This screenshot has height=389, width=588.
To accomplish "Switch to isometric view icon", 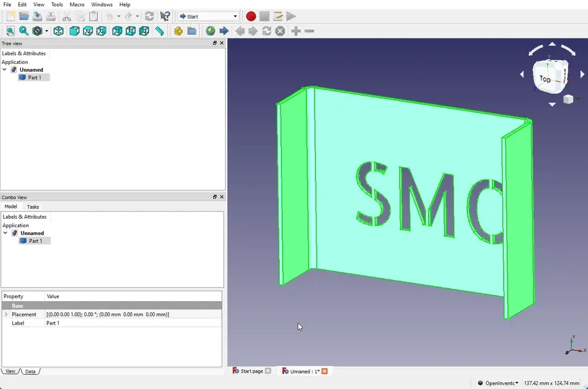I will (x=59, y=31).
